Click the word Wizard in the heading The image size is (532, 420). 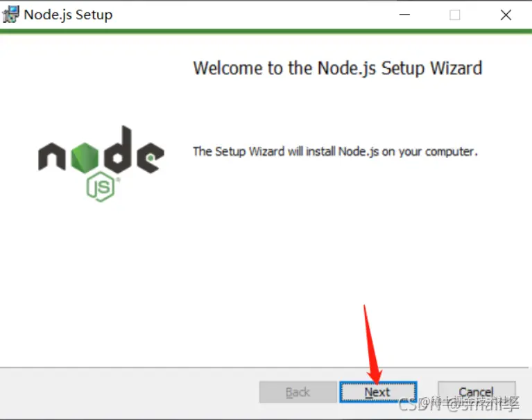(456, 68)
